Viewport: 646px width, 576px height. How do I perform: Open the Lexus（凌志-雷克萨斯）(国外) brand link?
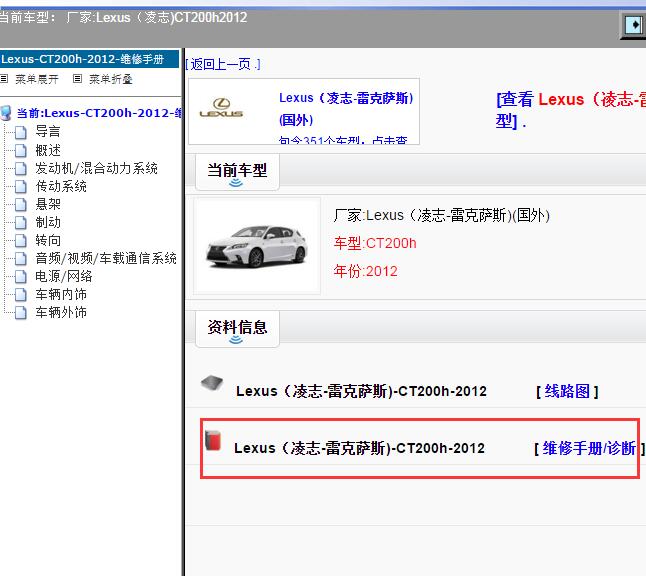346,109
